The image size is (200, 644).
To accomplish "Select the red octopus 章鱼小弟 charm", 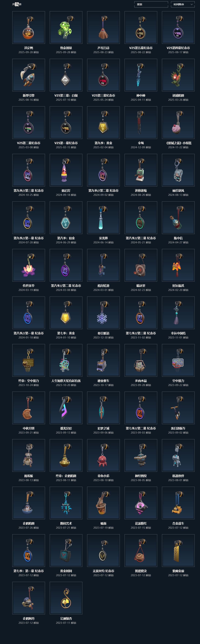I will click(103, 455).
